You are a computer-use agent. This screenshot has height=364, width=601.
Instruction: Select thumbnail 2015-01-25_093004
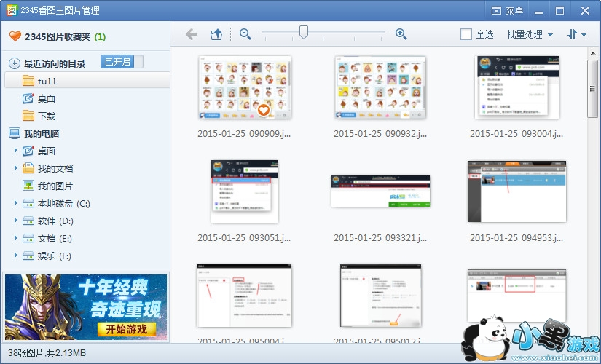coord(516,87)
